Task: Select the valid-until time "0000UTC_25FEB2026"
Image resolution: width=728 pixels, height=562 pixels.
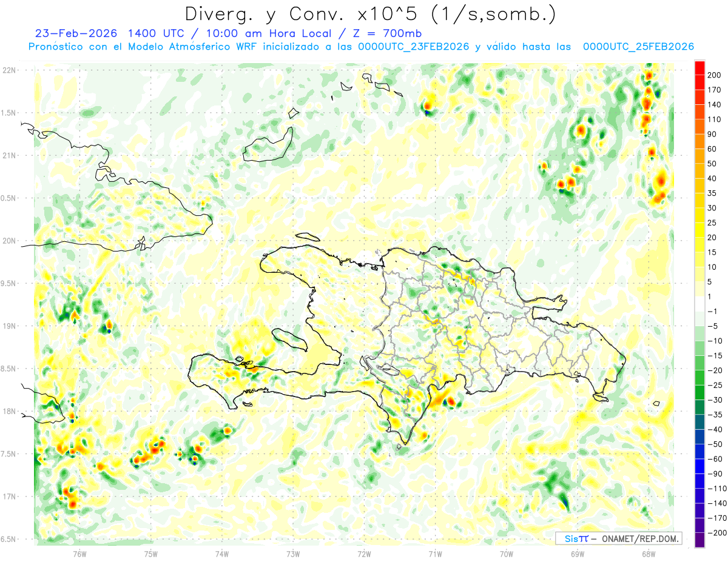Action: 638,47
